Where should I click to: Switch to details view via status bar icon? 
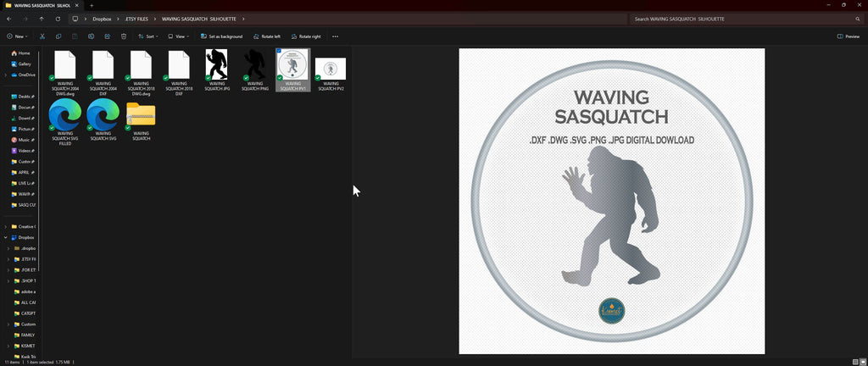point(855,362)
